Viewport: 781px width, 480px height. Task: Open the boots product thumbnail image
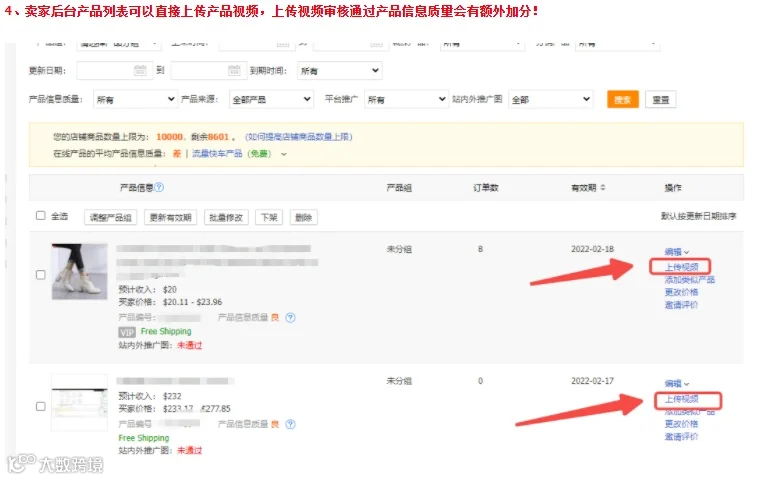coord(80,271)
